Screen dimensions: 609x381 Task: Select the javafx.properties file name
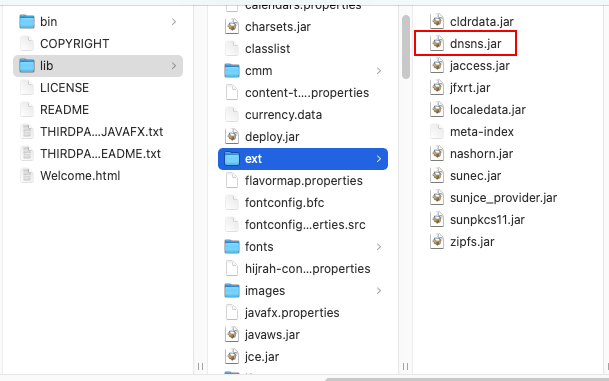pos(292,313)
